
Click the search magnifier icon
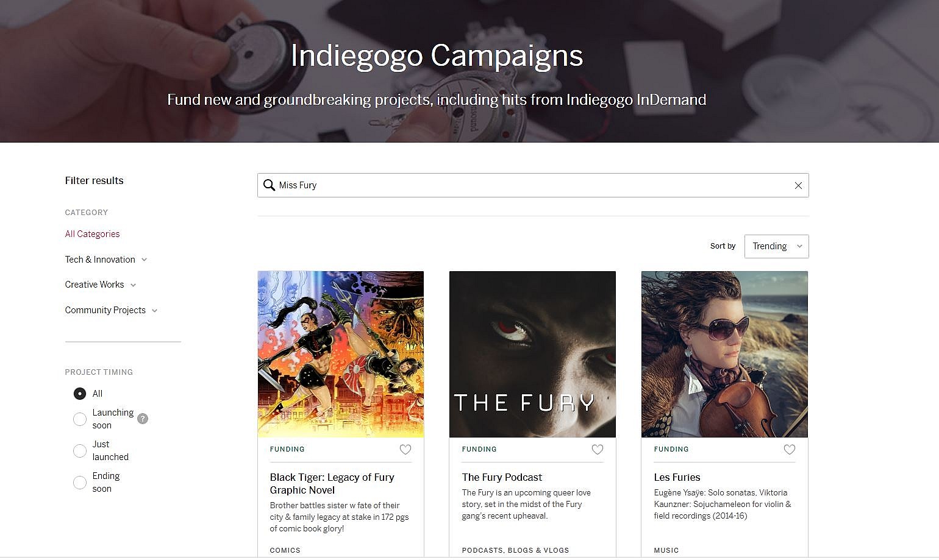pos(269,185)
